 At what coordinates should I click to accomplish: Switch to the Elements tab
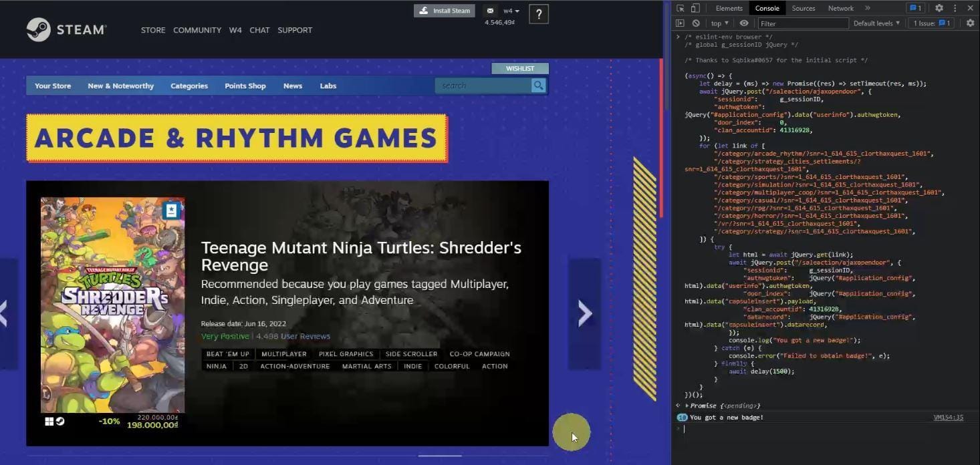(x=729, y=8)
